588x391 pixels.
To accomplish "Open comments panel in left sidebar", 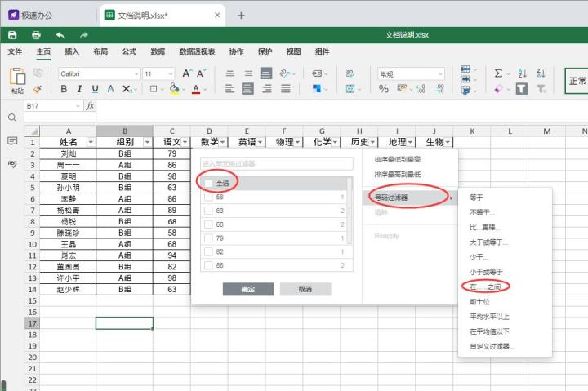I will click(12, 141).
